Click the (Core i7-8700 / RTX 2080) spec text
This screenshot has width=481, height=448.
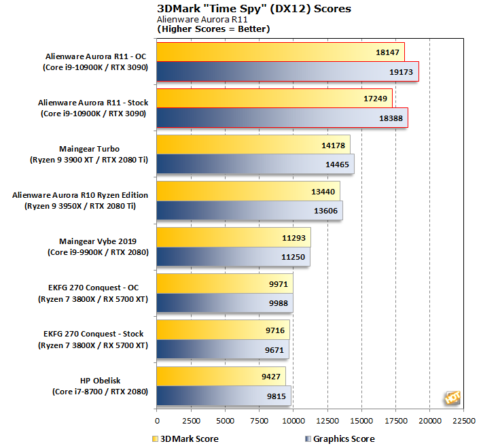pos(101,392)
